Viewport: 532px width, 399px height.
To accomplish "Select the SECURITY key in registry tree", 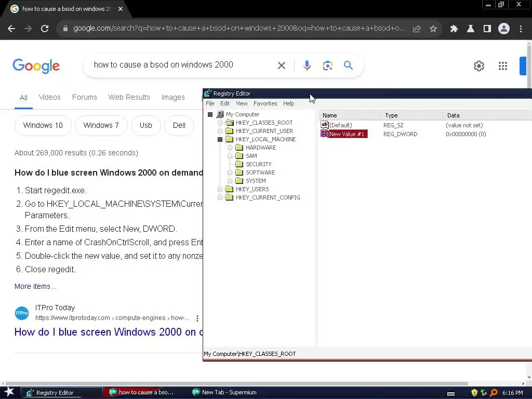I will tap(259, 164).
